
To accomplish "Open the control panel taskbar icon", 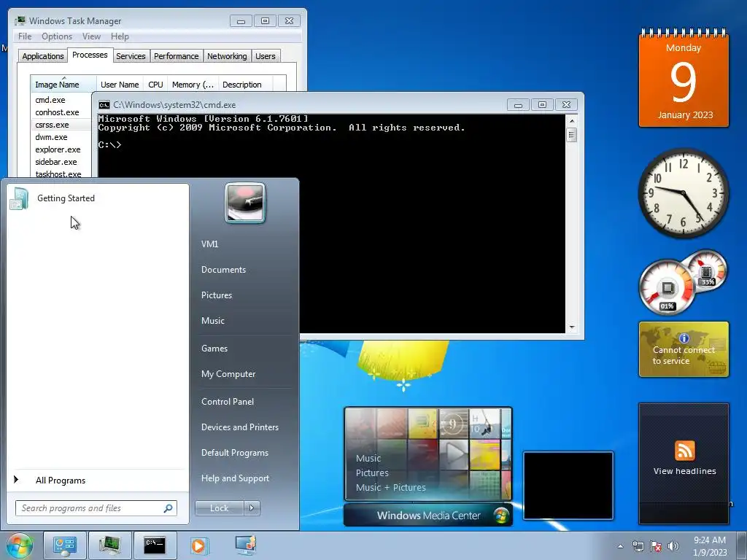I will tap(65, 545).
